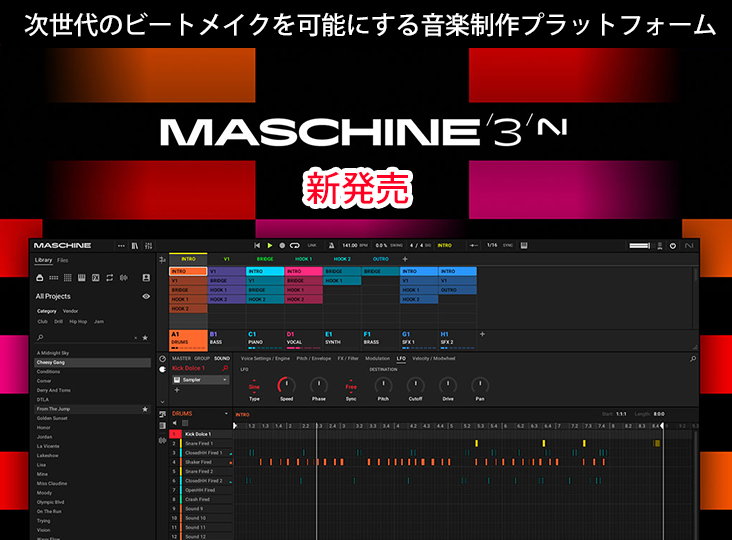Viewport: 732px width, 540px height.
Task: Select the Golden Sunset project
Action: click(93, 418)
